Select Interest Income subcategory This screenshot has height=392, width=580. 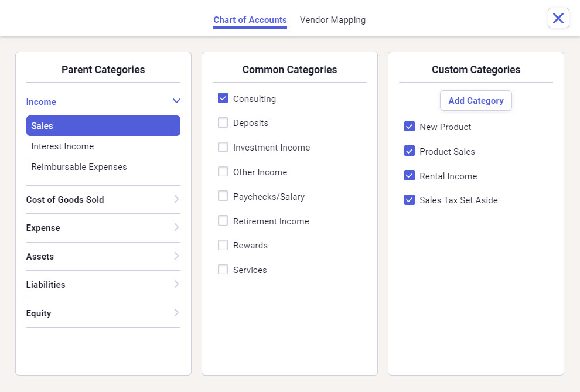click(x=63, y=146)
